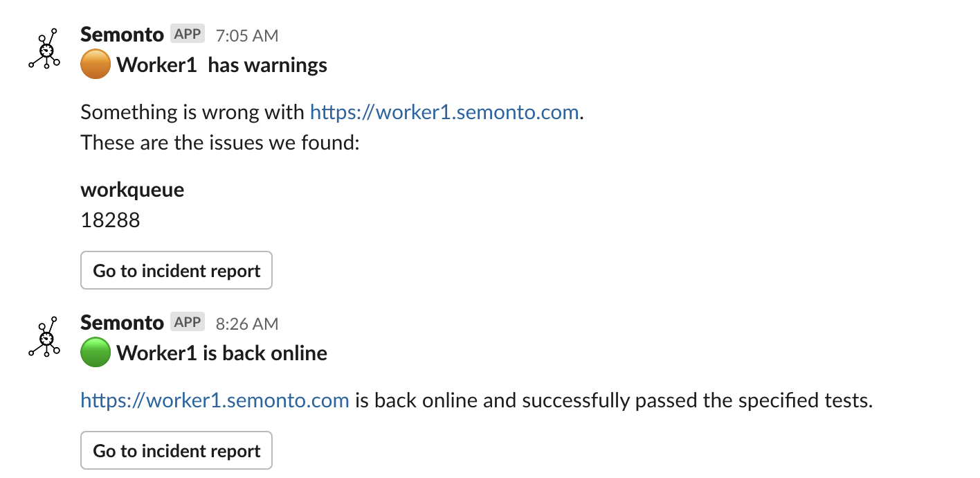Open the Semonto sender name at 7:05 AM
Image resolution: width=980 pixels, height=478 pixels.
[x=122, y=34]
